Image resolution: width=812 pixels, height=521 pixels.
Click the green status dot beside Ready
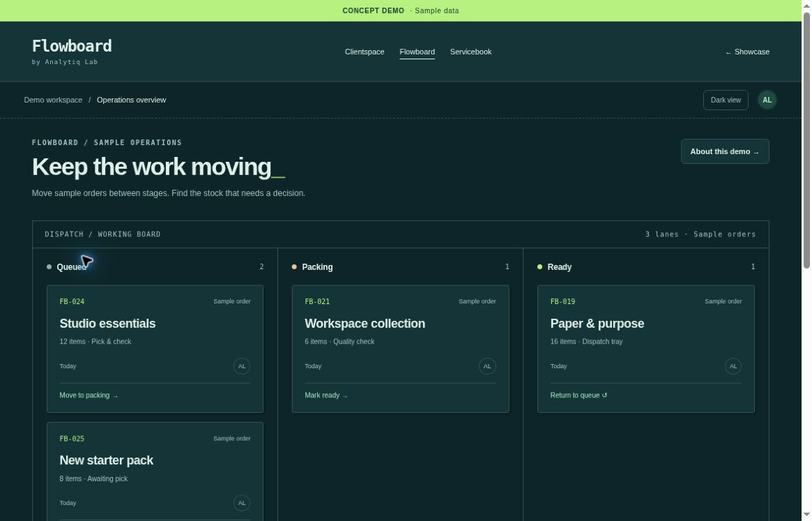coord(539,267)
